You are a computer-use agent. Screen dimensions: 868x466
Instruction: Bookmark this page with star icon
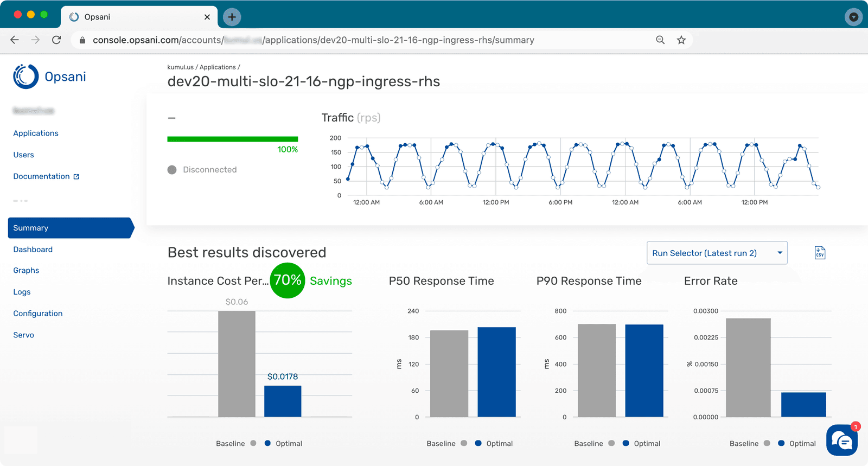click(x=681, y=40)
